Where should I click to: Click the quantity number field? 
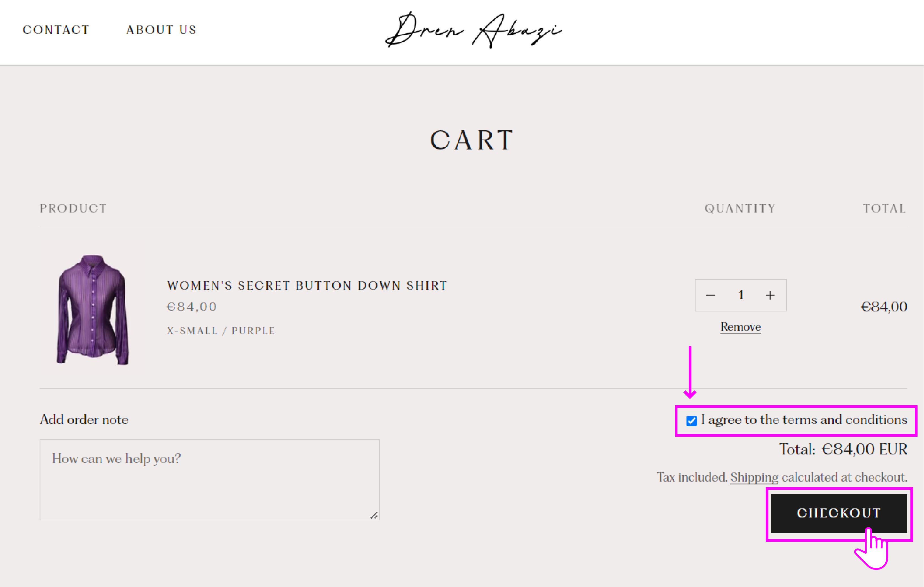pyautogui.click(x=741, y=295)
